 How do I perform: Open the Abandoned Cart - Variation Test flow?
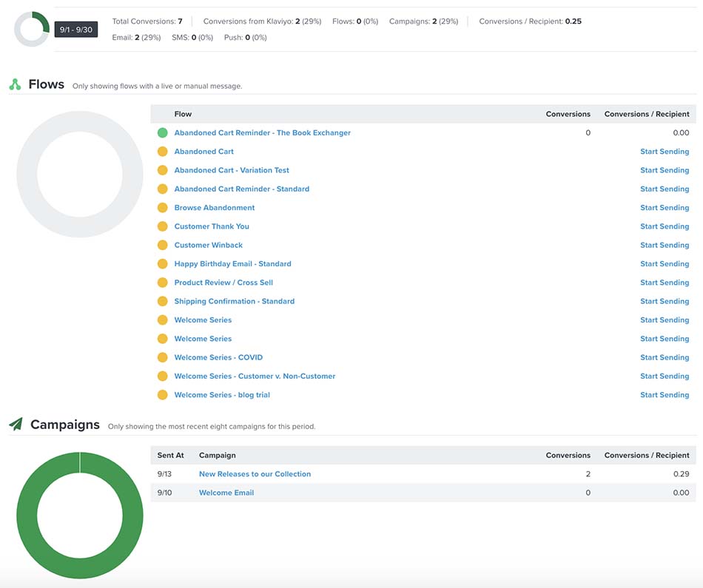pos(231,170)
